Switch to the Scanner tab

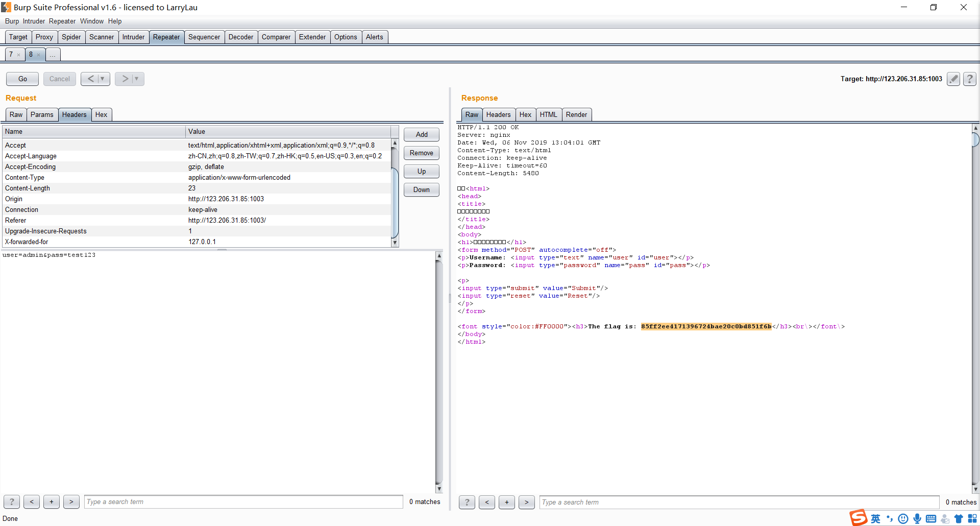[x=102, y=37]
